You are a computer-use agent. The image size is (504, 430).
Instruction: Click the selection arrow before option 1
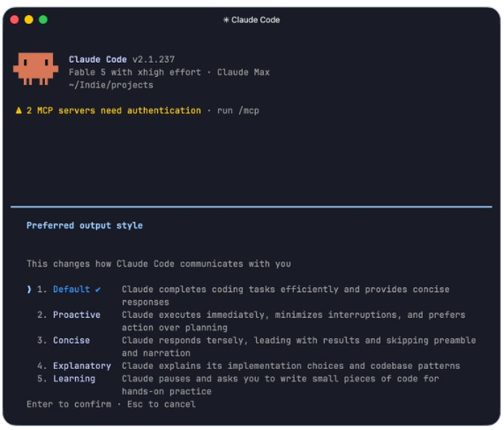[x=29, y=290]
